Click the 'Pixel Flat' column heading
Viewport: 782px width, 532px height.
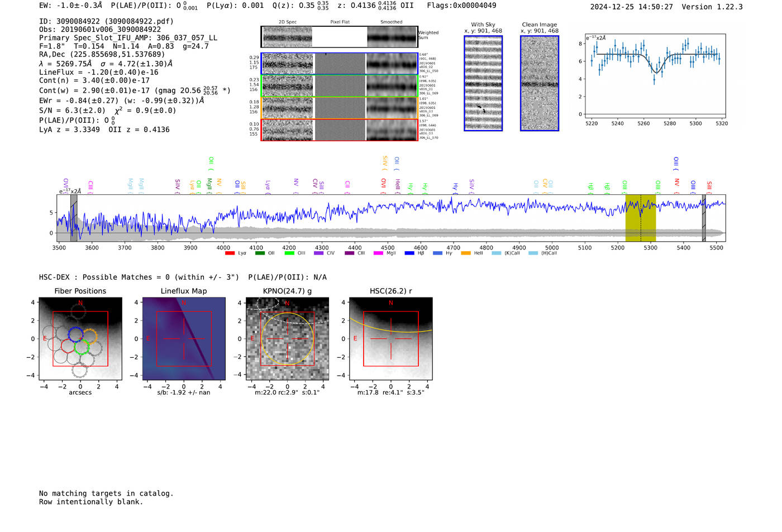point(340,22)
